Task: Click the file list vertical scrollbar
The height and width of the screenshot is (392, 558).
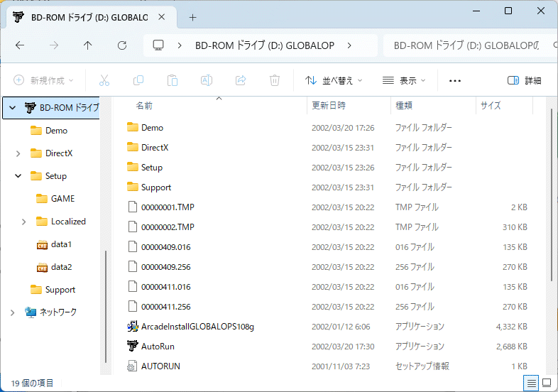Action: point(551,196)
